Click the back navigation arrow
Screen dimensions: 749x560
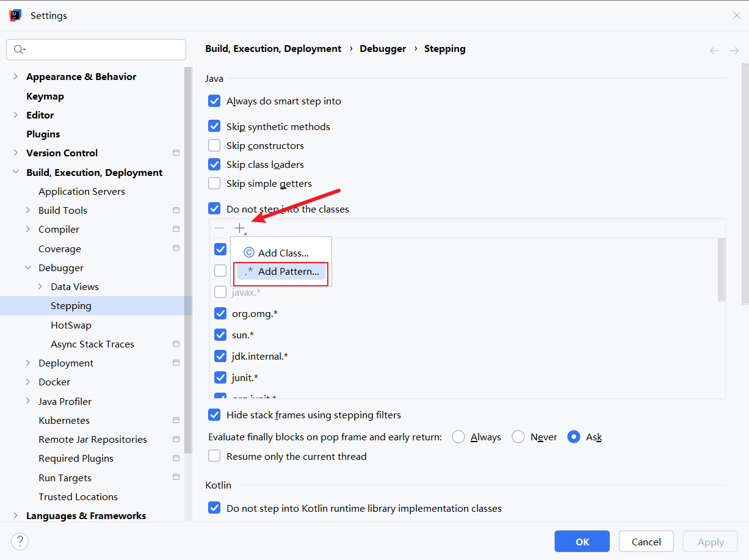tap(714, 51)
